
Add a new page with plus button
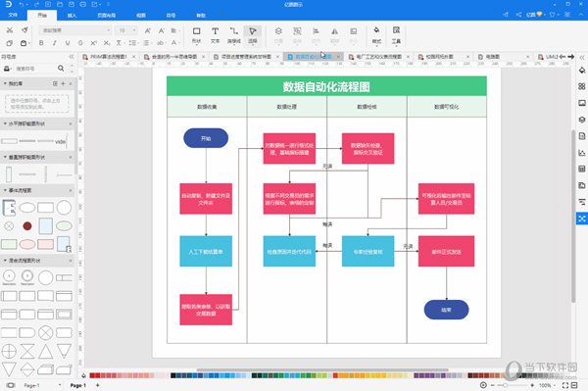tap(97, 385)
